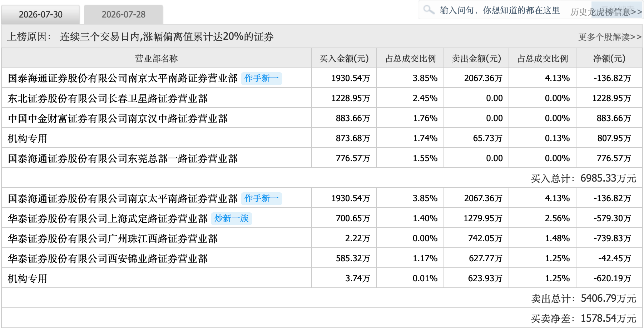
Task: Open 中国中金财富南京汉中路营业部 entry
Action: coord(118,118)
